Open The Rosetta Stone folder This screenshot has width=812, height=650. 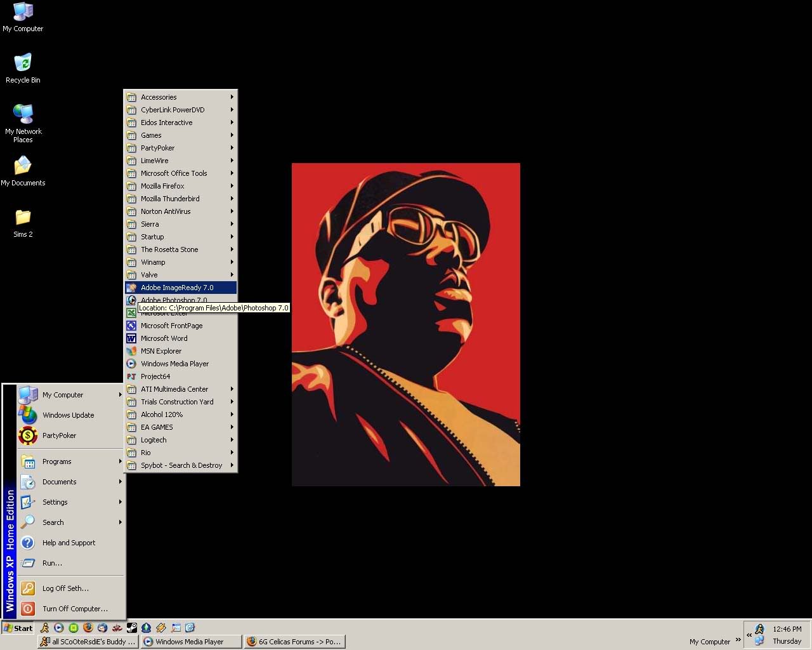[181, 249]
